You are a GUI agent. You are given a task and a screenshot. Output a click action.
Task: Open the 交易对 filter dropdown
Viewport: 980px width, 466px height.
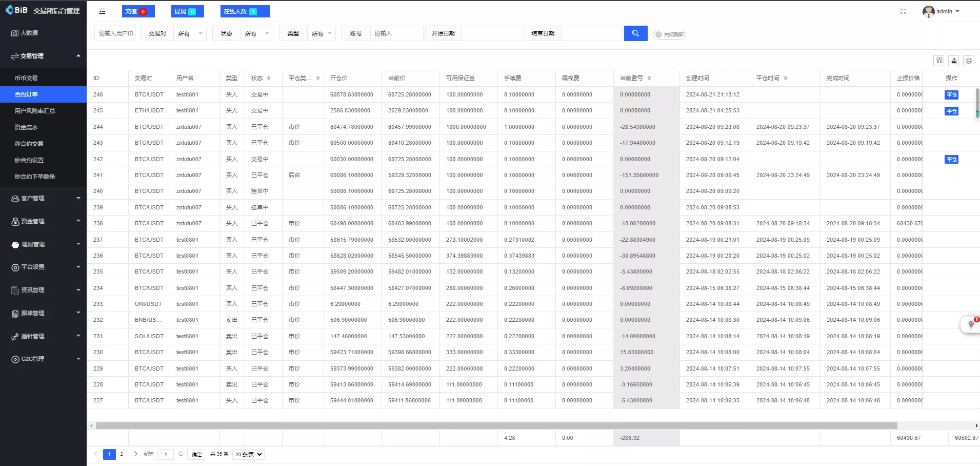(x=190, y=34)
